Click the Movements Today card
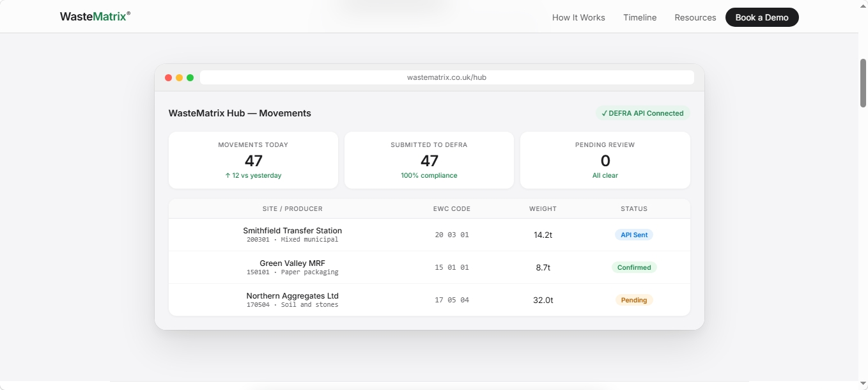This screenshot has width=868, height=390. (x=253, y=160)
